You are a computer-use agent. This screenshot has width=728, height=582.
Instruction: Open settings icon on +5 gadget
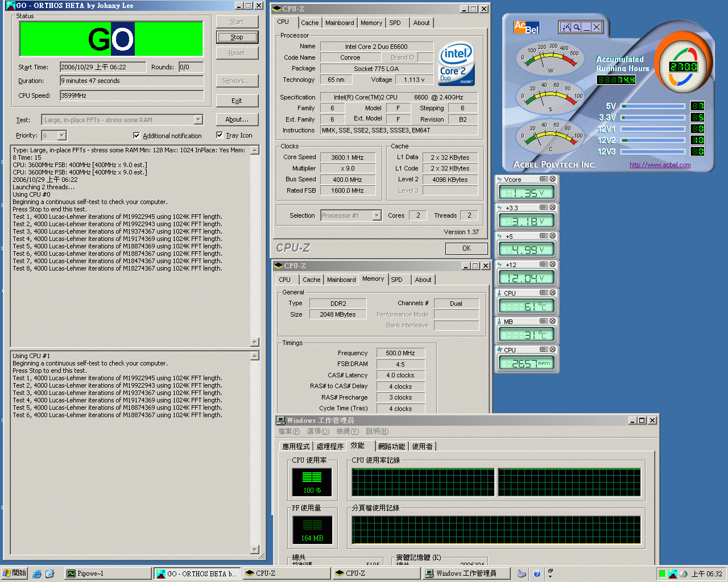[544, 236]
